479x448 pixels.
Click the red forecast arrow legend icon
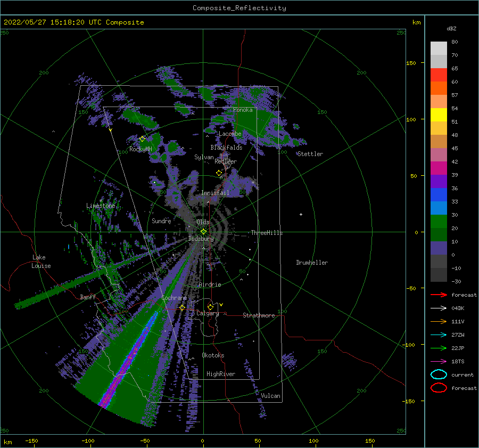439,295
